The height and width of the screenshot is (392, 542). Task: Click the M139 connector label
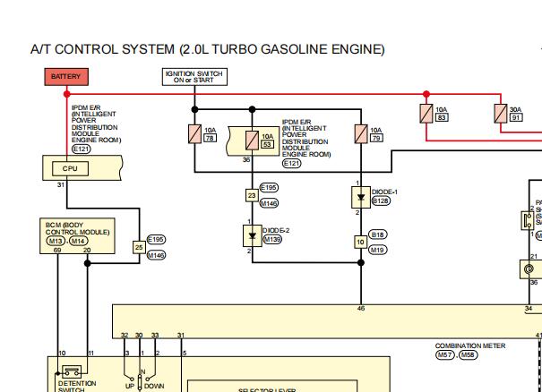[272, 239]
